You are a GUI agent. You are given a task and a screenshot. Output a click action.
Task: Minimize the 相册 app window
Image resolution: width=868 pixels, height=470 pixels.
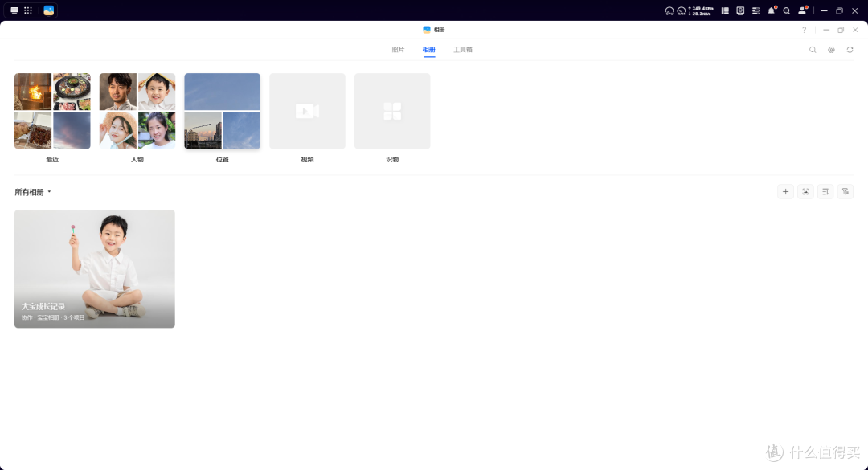[826, 30]
